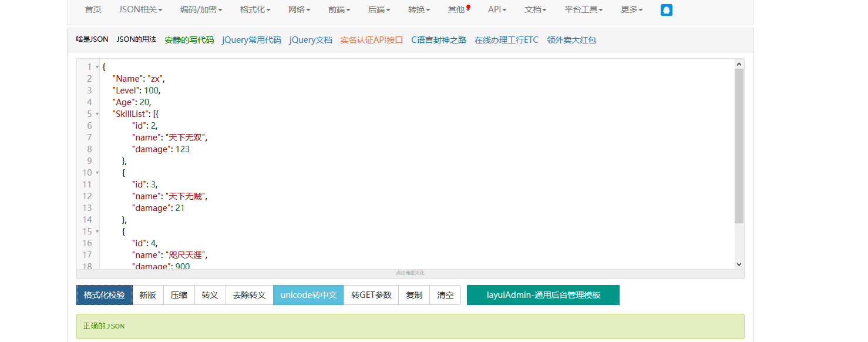Open the 转换 dropdown menu

[419, 9]
